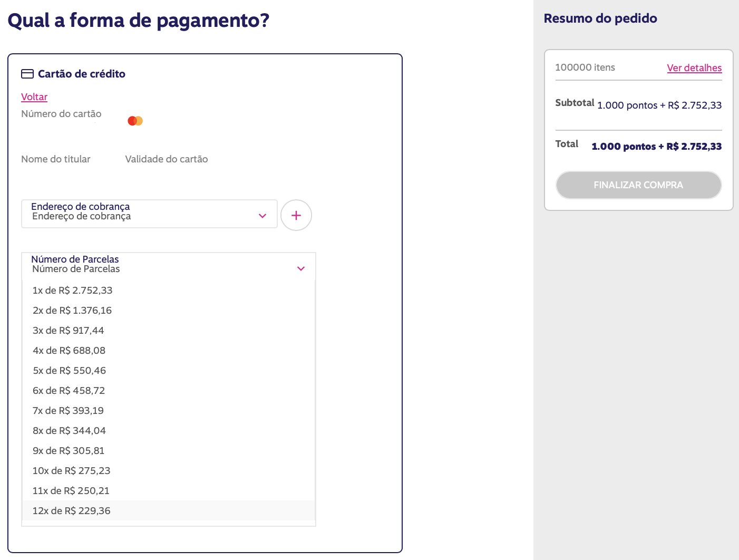Click the Número de Parcelas select box

click(x=169, y=266)
